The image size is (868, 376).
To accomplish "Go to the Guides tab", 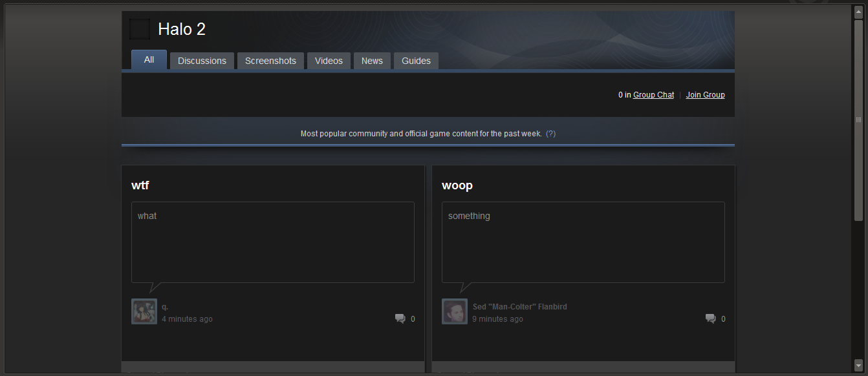I will click(x=416, y=61).
